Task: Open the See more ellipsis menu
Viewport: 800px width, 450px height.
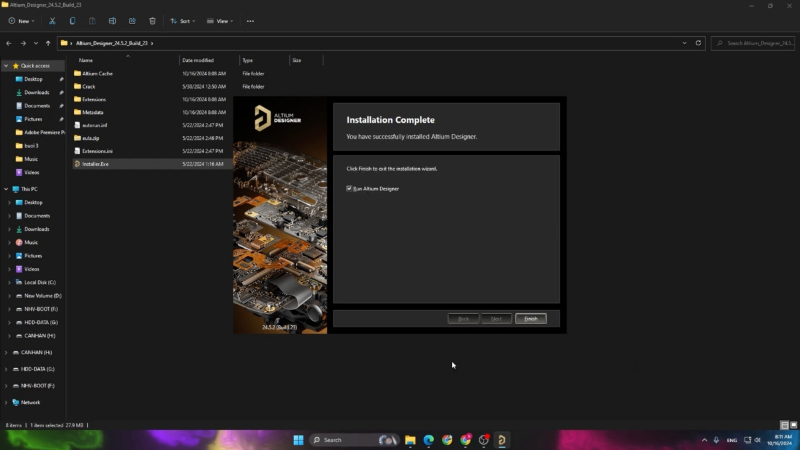Action: coord(250,21)
